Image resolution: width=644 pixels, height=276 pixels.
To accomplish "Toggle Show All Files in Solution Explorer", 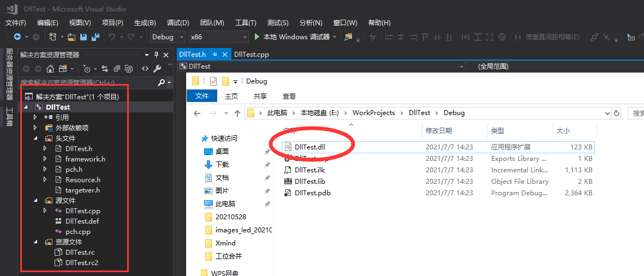I will coord(129,69).
